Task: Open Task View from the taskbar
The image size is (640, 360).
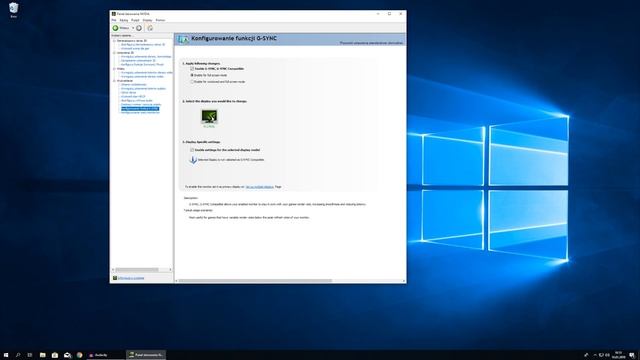Action: click(30, 355)
